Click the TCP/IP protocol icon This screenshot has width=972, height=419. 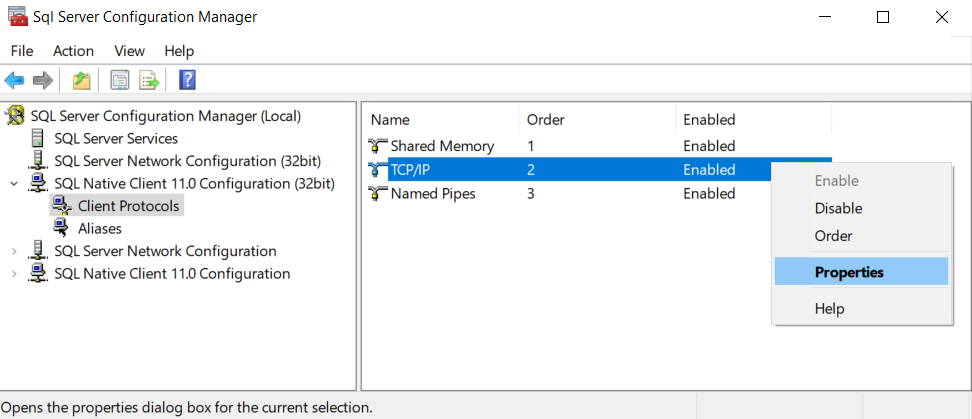pos(376,169)
